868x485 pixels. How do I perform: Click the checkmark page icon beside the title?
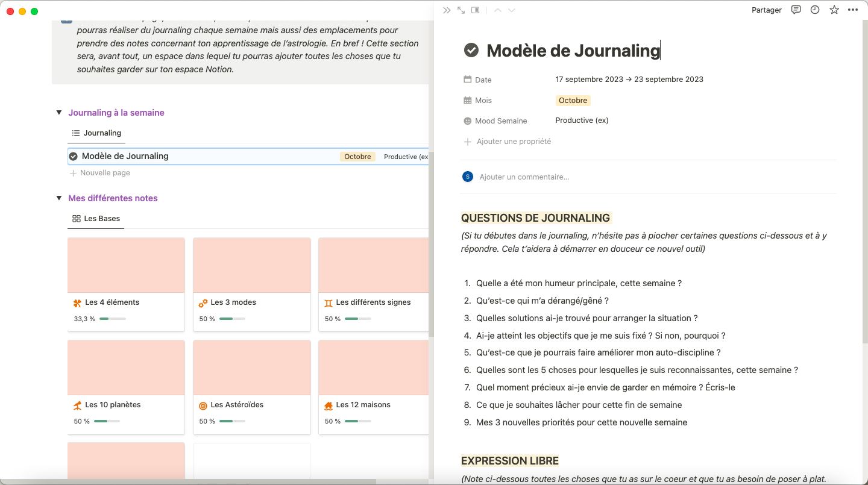pyautogui.click(x=471, y=51)
